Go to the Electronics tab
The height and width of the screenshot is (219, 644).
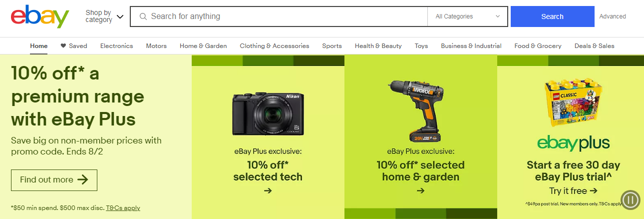coord(117,45)
